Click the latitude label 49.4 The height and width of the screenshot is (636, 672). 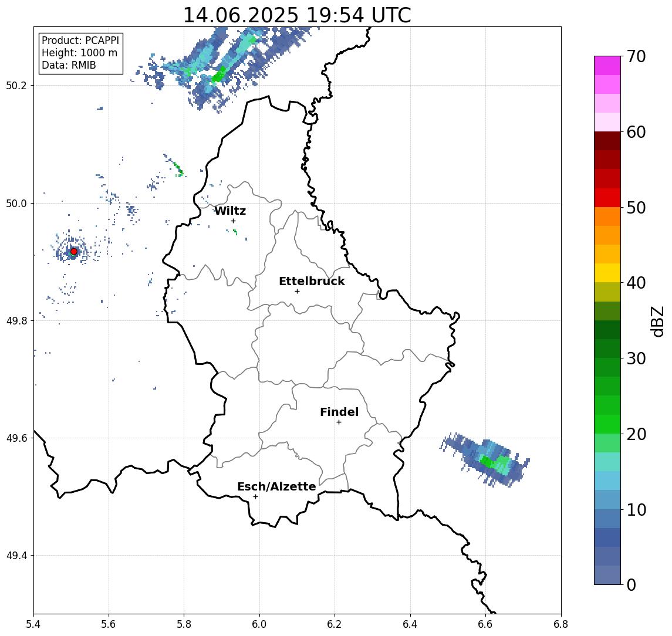[16, 556]
